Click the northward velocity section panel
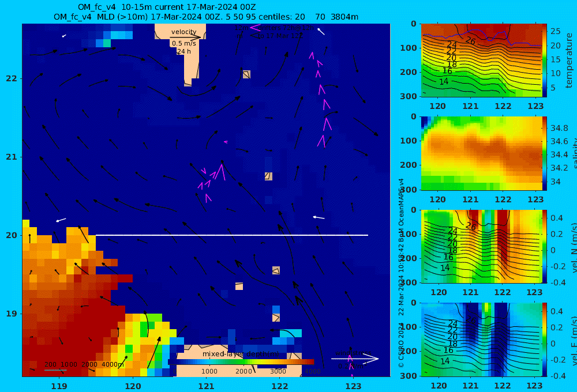Image resolution: width=577 pixels, height=392 pixels. tap(481, 246)
